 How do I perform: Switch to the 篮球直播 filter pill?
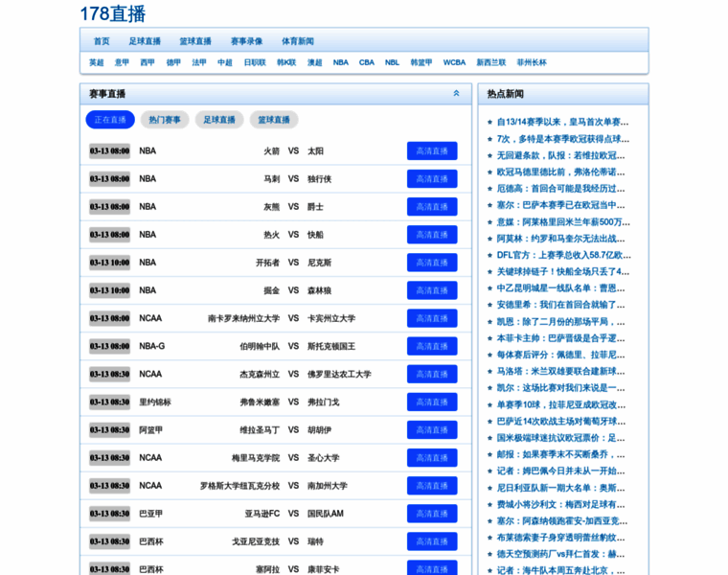[x=274, y=120]
